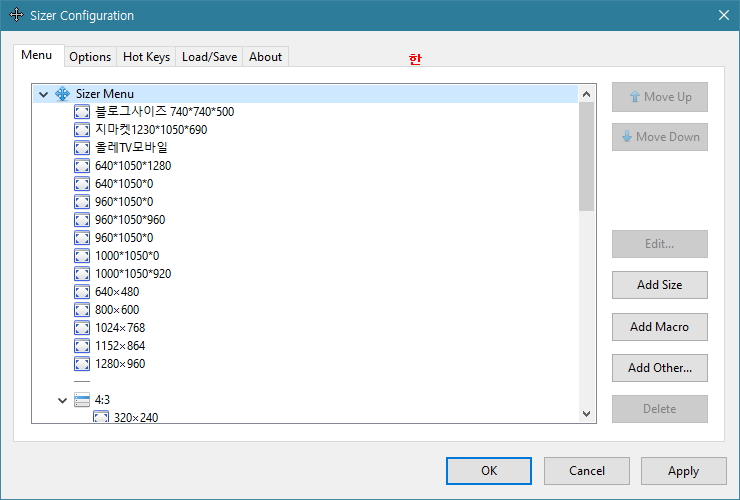Viewport: 740px width, 500px height.
Task: Select the 320×240 entry
Action: point(136,417)
